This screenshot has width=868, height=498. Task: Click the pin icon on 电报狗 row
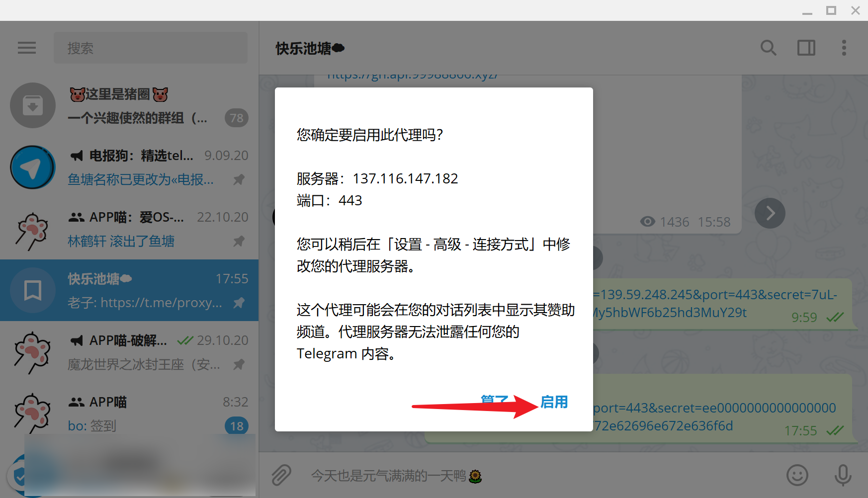coord(239,179)
